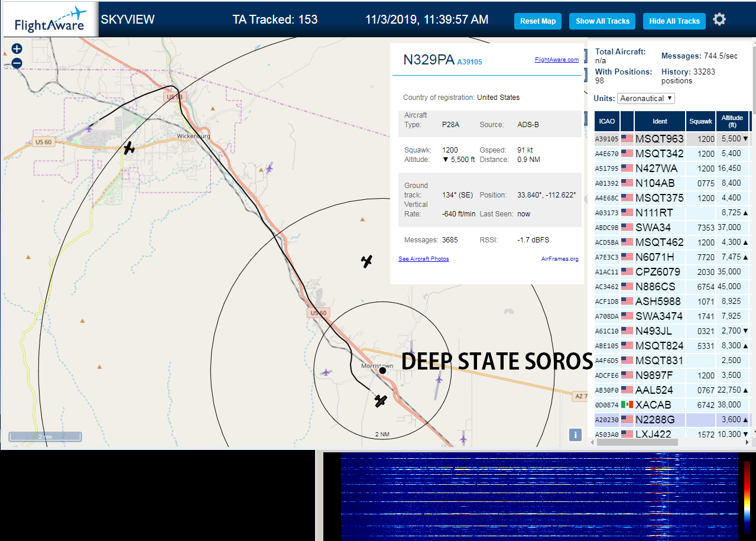Select the black aircraft icon west of Wickenburg
This screenshot has height=541, width=756.
(129, 148)
